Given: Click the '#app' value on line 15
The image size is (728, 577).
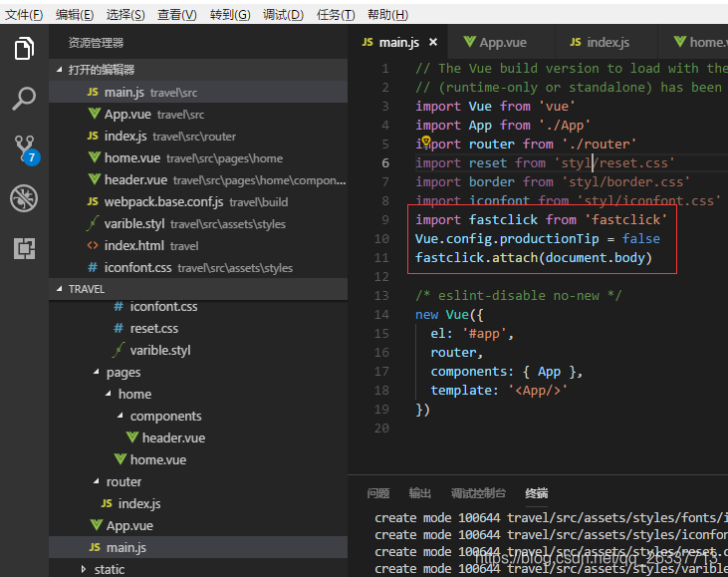Looking at the screenshot, I should coord(484,333).
